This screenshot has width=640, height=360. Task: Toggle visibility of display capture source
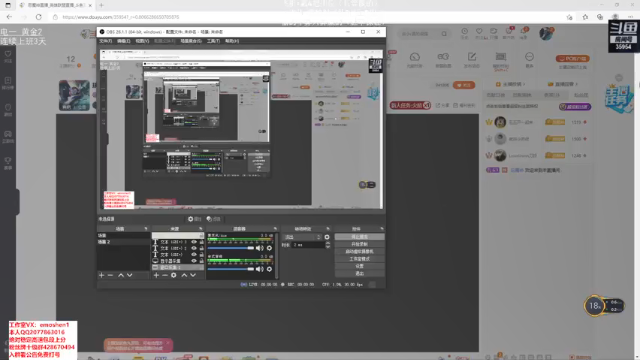coord(194,261)
